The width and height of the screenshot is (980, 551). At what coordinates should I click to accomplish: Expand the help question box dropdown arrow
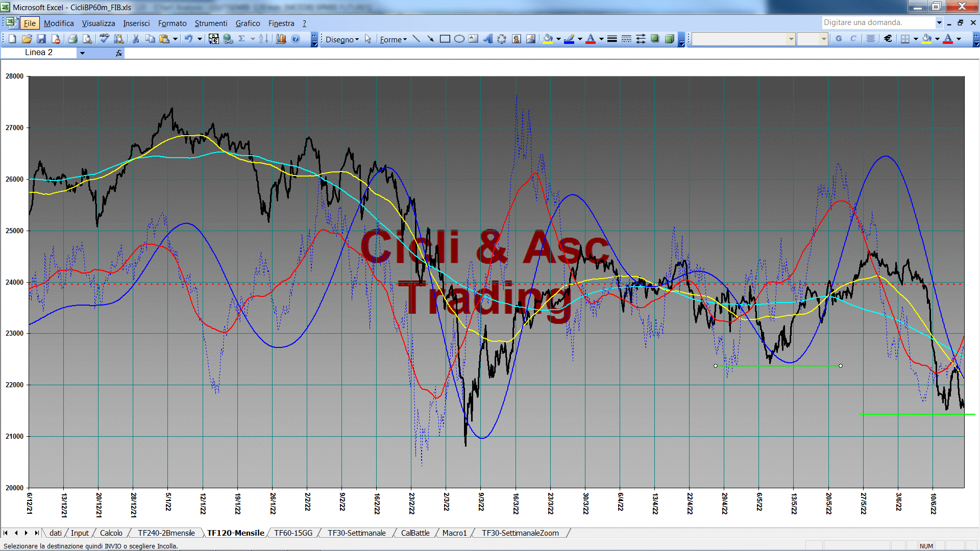(x=939, y=22)
